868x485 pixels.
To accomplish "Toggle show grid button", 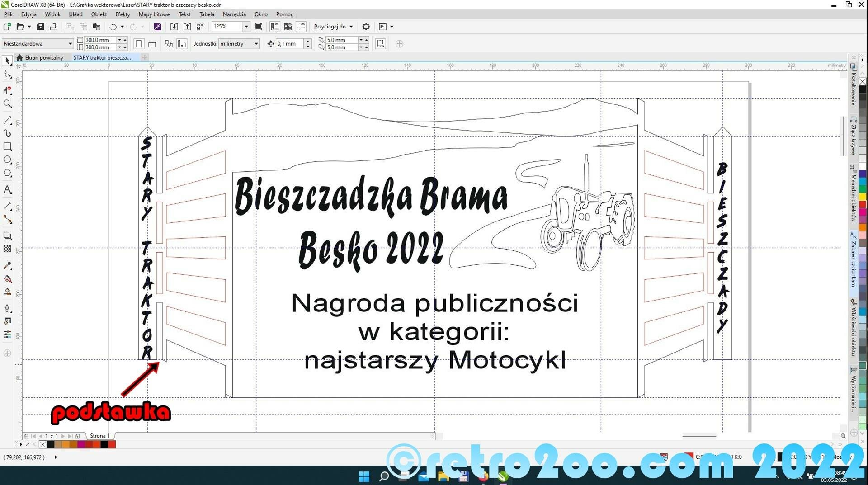I will (288, 27).
